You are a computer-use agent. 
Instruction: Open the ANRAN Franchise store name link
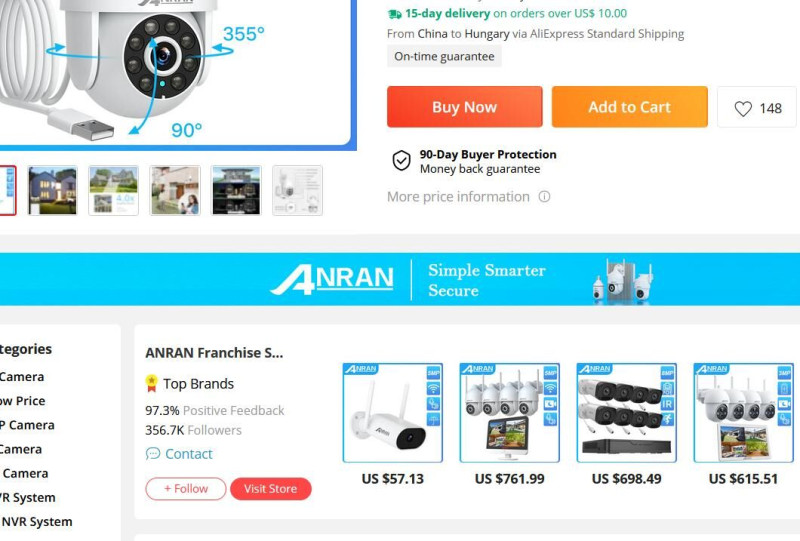point(214,353)
